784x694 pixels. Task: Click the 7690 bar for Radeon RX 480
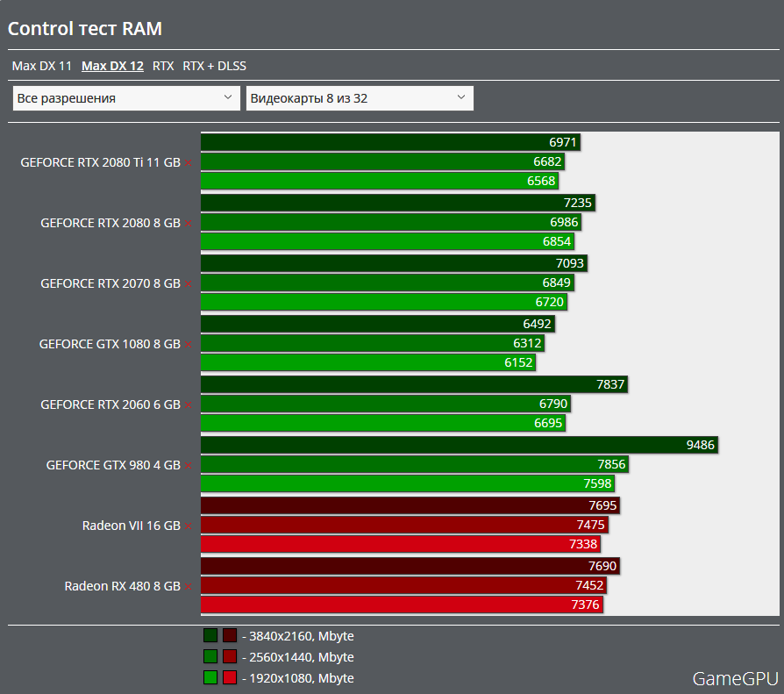click(410, 566)
